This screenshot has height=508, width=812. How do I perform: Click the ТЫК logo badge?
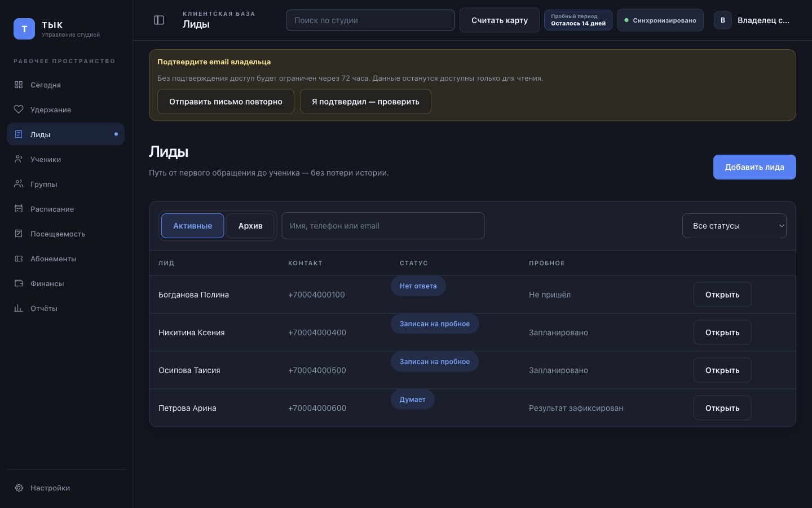point(24,29)
